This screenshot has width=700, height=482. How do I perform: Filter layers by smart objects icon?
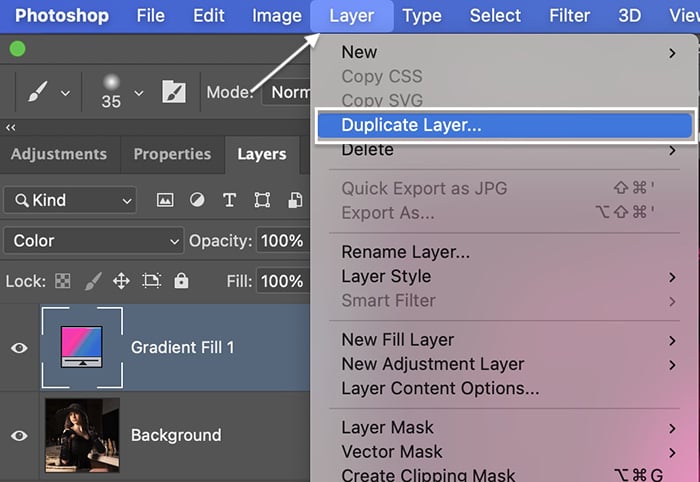click(x=295, y=200)
